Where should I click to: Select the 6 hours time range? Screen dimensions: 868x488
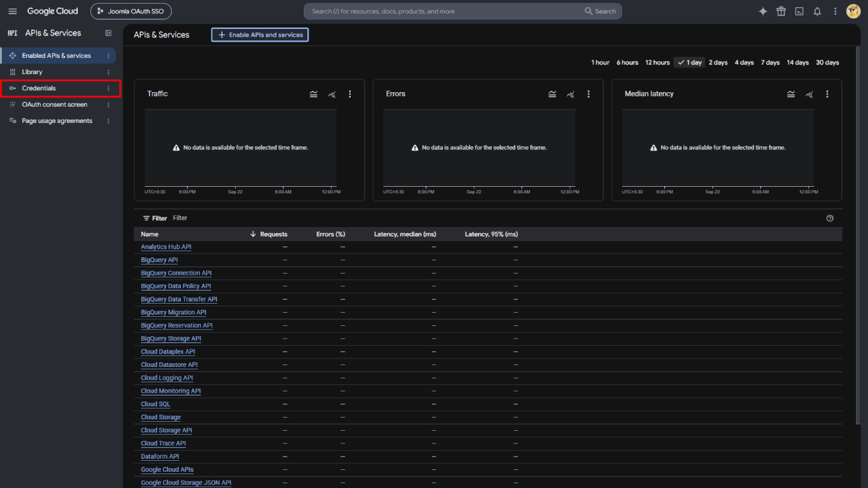click(627, 63)
